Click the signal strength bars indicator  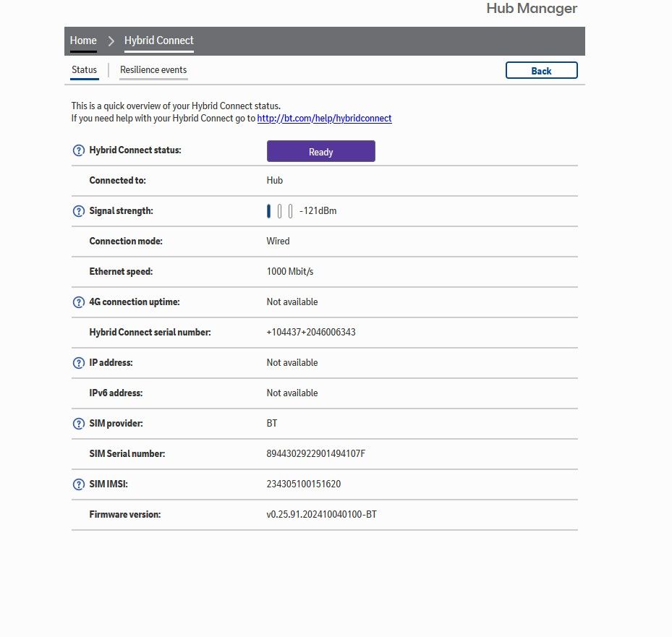click(x=279, y=211)
